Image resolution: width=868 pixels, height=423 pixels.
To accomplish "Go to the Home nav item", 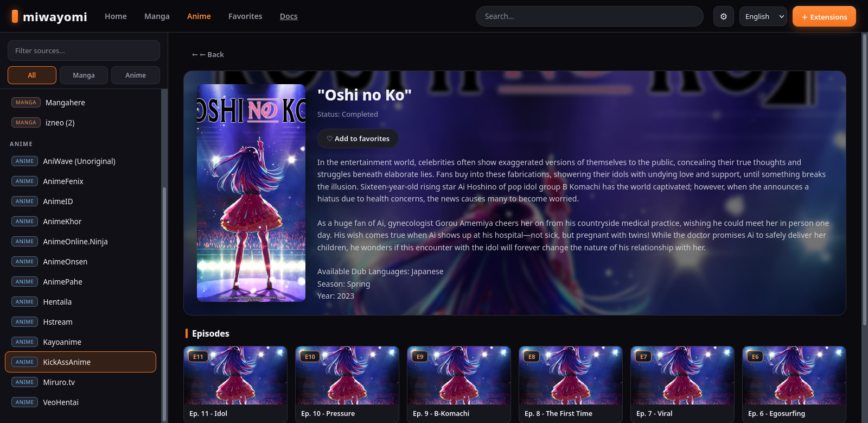I will 116,16.
